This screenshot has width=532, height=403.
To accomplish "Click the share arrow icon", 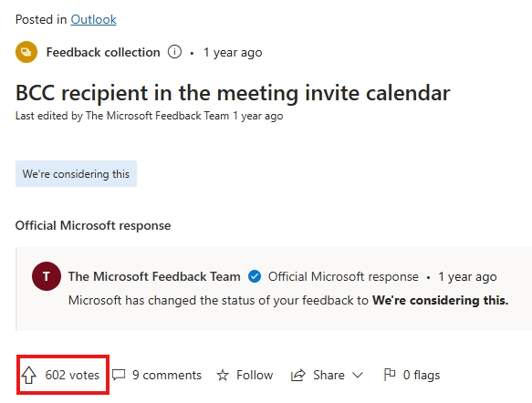I will tap(297, 376).
